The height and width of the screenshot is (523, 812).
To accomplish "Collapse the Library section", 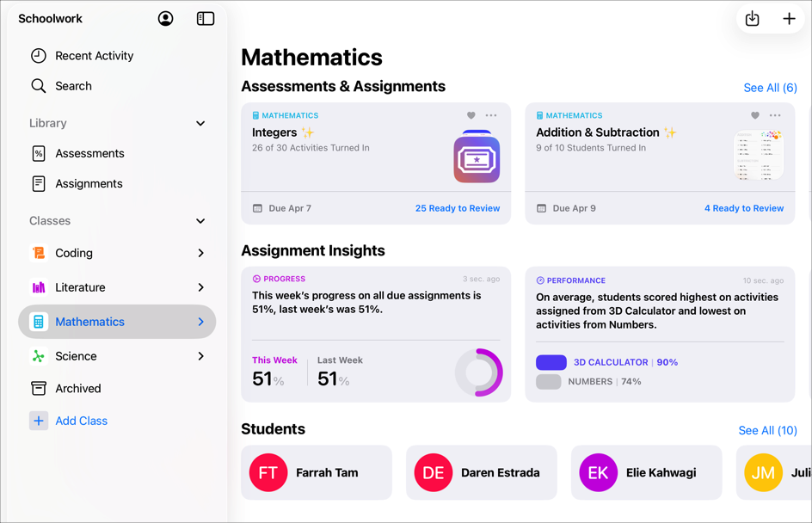I will 200,123.
